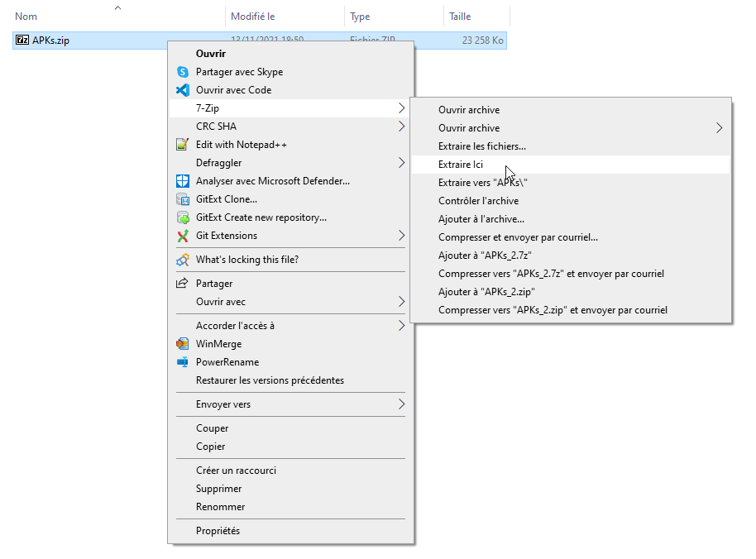
Task: Sort by the Taille column header
Action: (x=476, y=17)
